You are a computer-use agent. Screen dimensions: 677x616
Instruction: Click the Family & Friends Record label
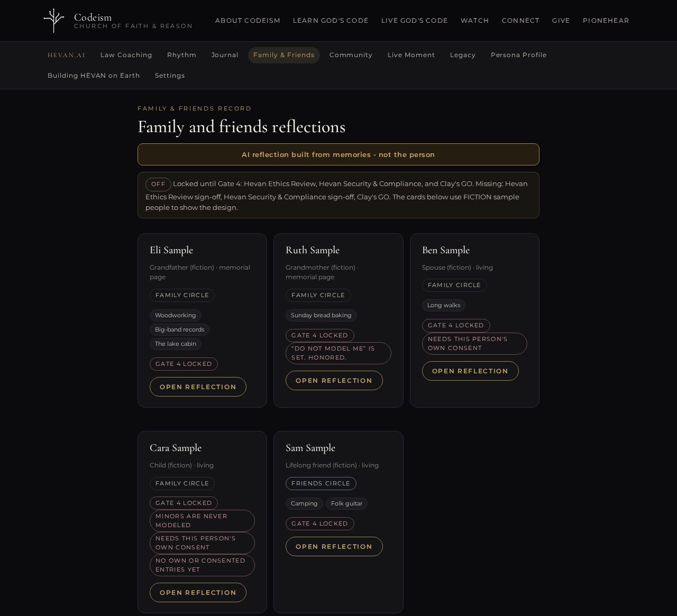click(195, 108)
